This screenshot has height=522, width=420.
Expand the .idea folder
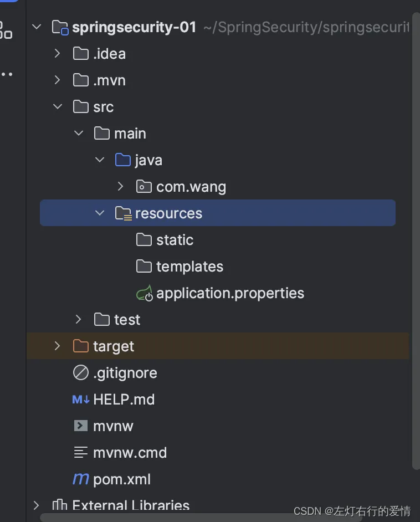pyautogui.click(x=57, y=53)
